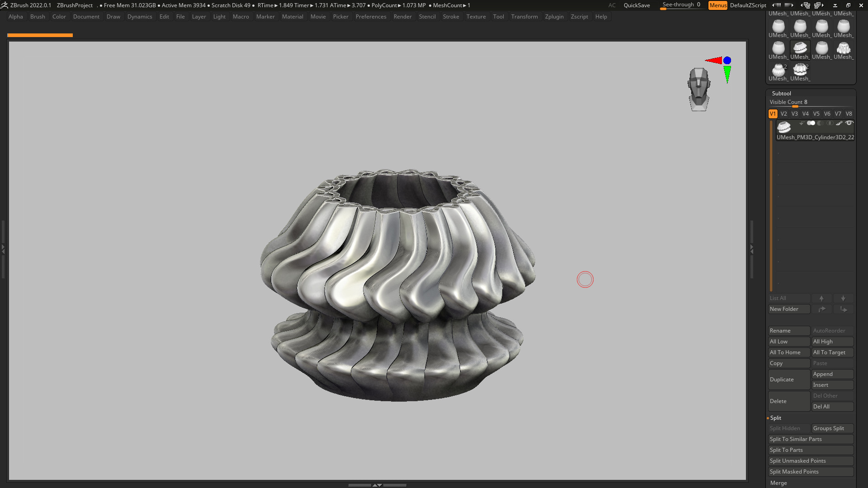Click the QuickSave button

[637, 5]
